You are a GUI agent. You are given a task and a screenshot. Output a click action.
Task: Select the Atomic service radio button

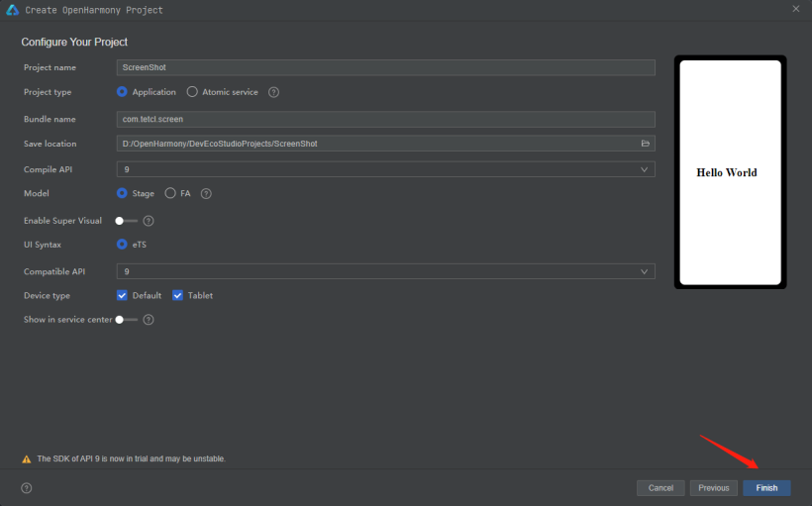[x=192, y=92]
